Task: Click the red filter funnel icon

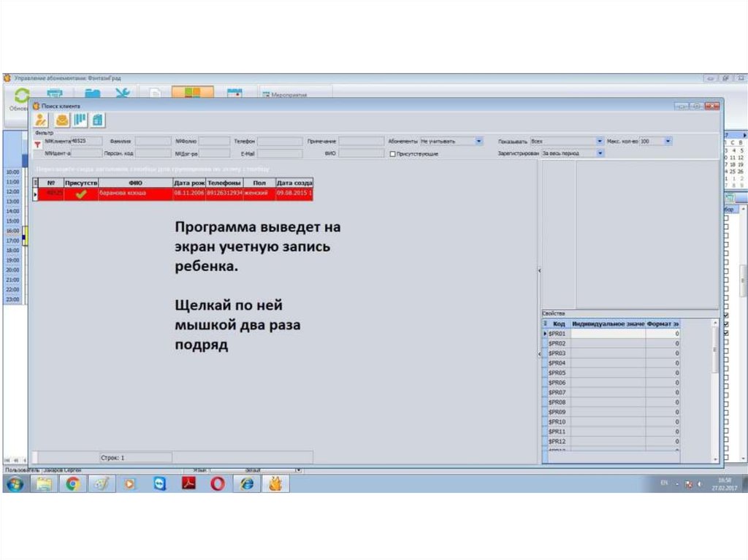Action: pos(37,145)
